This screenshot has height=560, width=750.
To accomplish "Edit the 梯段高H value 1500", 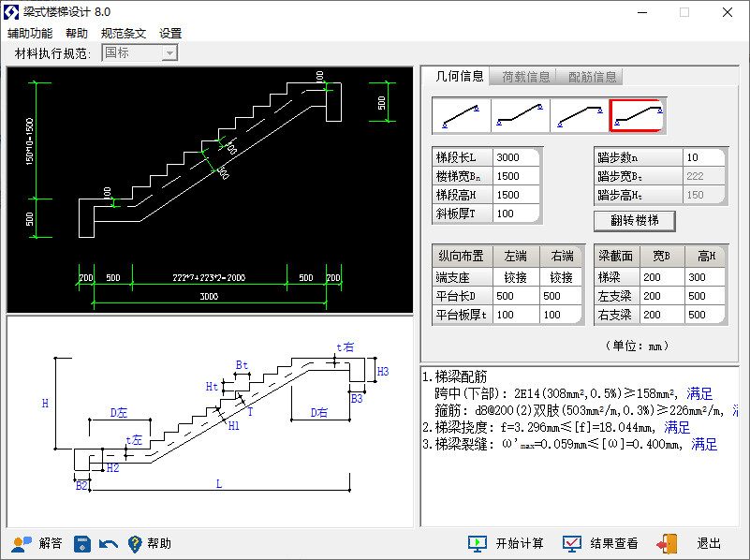I will (x=517, y=195).
